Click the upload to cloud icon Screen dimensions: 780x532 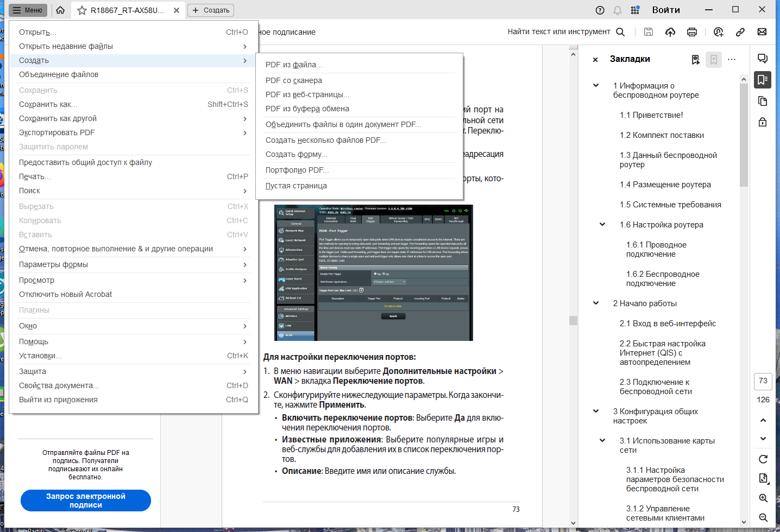pyautogui.click(x=670, y=32)
